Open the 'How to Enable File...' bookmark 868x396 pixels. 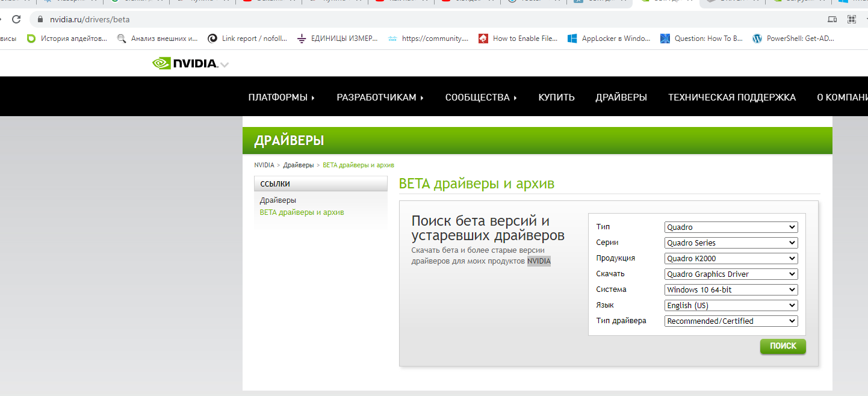pos(518,39)
